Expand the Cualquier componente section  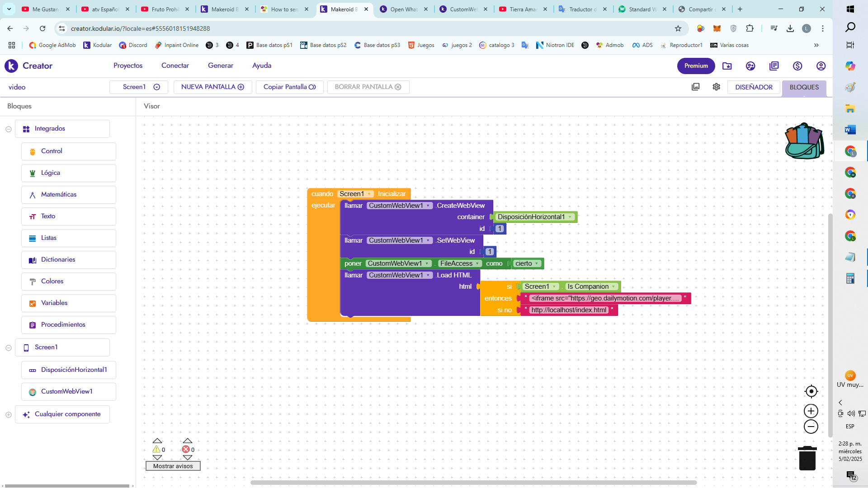pyautogui.click(x=9, y=415)
